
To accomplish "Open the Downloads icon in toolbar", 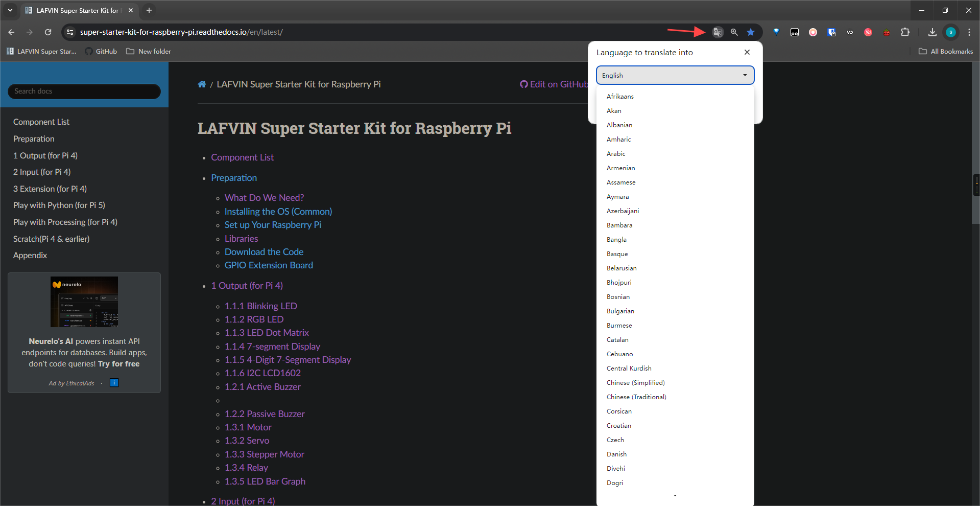I will [x=932, y=32].
